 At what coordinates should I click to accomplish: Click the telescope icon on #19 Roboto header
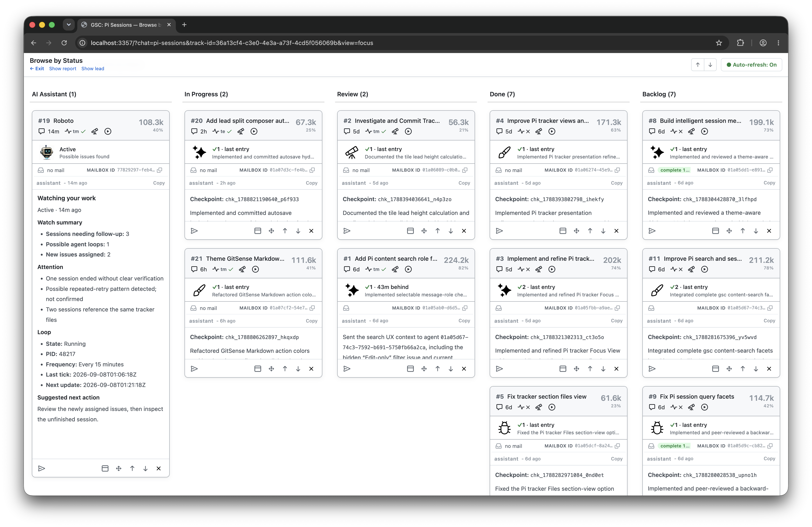(94, 131)
